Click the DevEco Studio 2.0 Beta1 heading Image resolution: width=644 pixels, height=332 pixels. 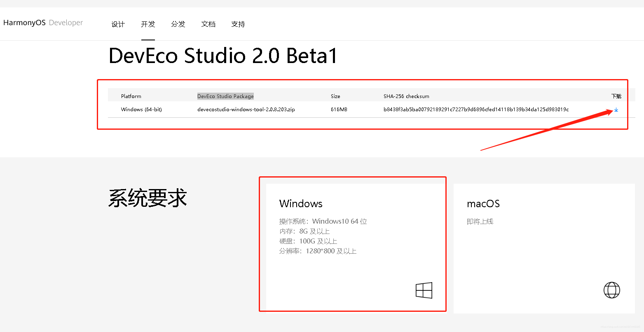(x=223, y=56)
